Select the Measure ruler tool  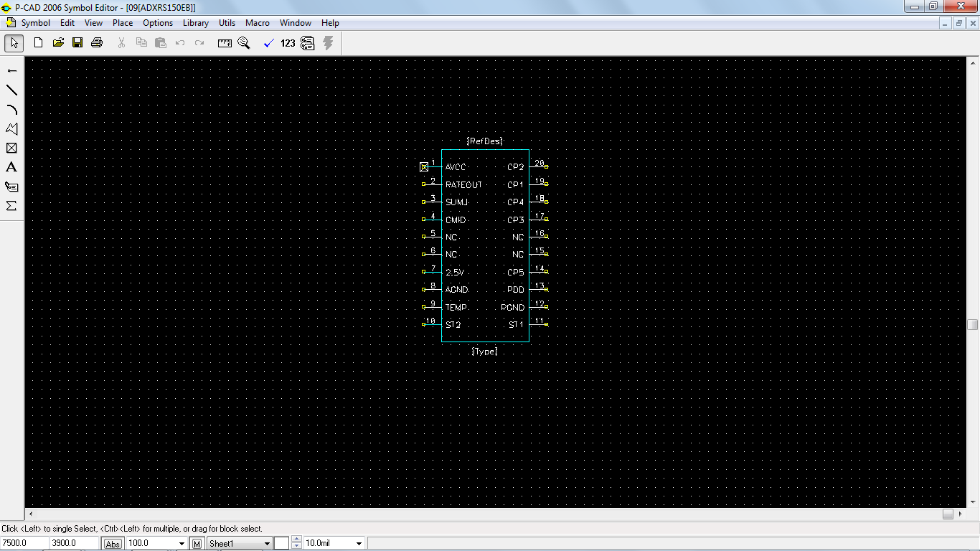pyautogui.click(x=225, y=43)
